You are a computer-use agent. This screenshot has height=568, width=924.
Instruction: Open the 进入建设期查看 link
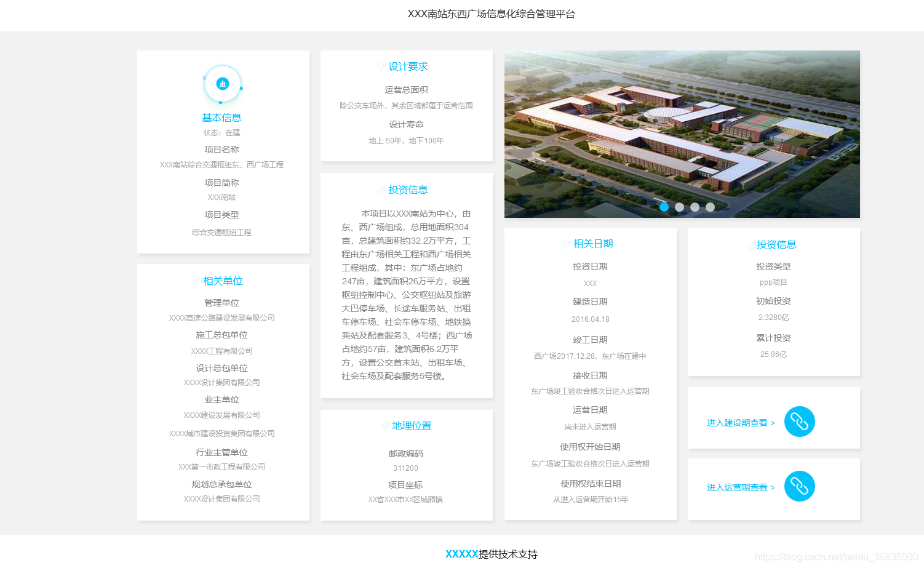pyautogui.click(x=741, y=423)
